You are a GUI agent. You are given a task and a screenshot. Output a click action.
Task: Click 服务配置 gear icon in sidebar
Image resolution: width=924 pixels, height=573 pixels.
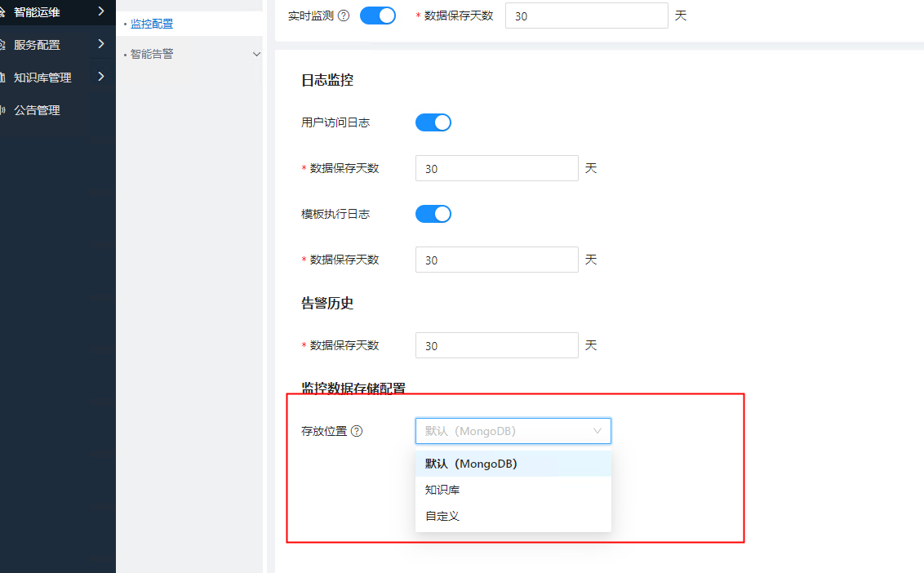point(2,45)
